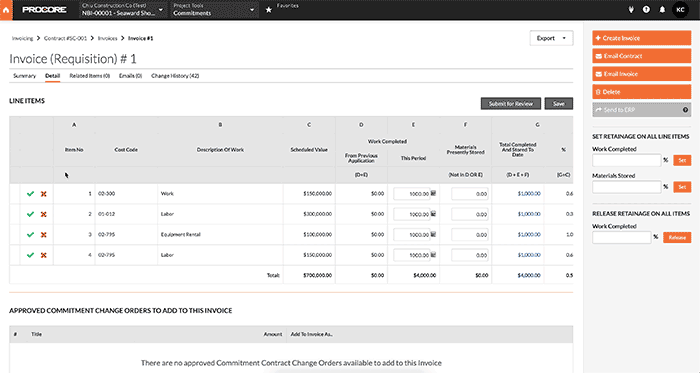Click the Send to ERP help icon
This screenshot has height=373, width=700.
(685, 110)
